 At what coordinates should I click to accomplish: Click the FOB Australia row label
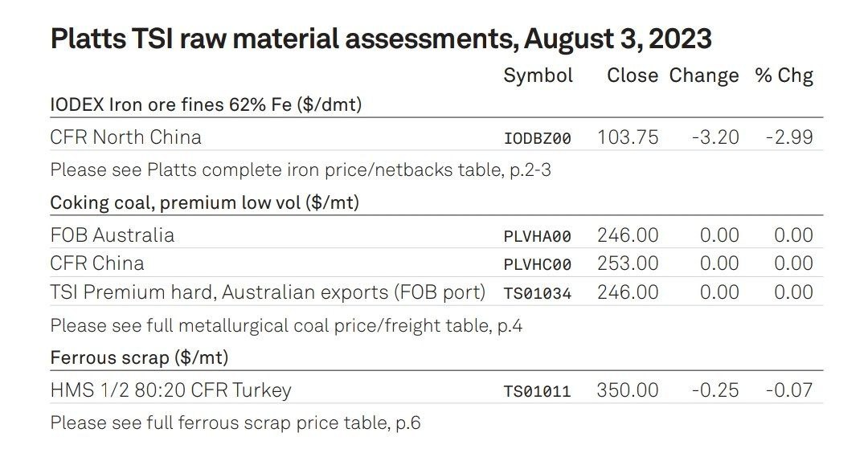[113, 235]
